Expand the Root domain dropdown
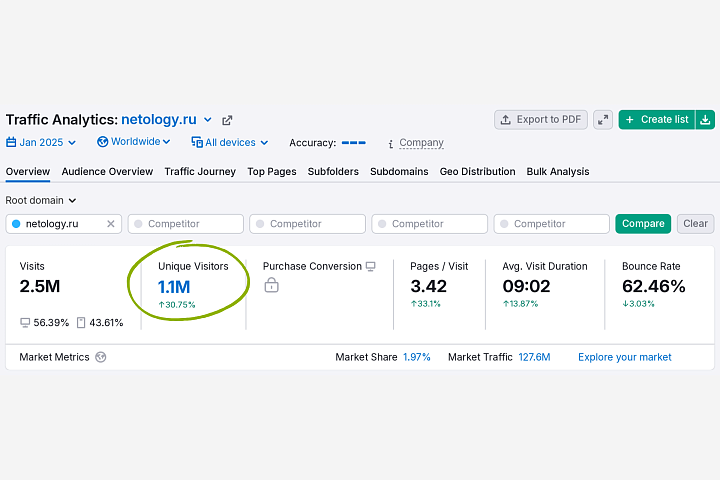The image size is (720, 480). coord(40,200)
